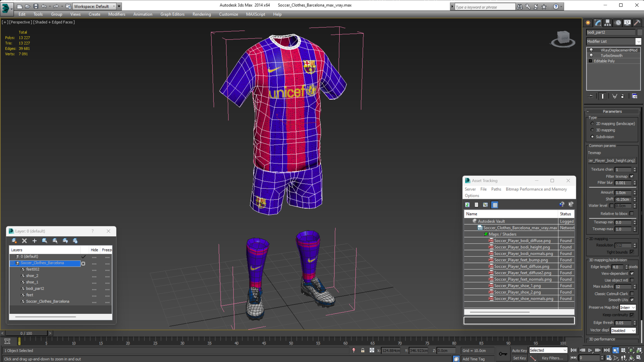This screenshot has height=362, width=644.
Task: Click the Refresh icon in Asset Tracking
Action: tap(467, 205)
